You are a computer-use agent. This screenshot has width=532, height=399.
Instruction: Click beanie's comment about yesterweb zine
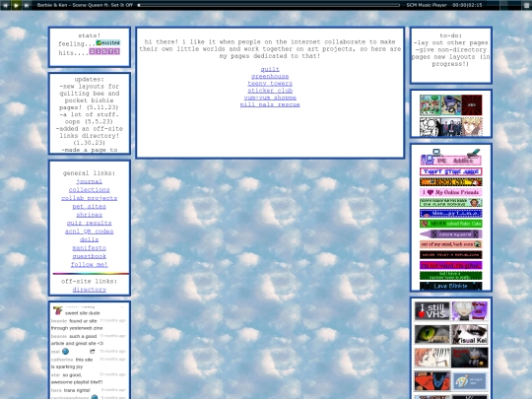[89, 324]
